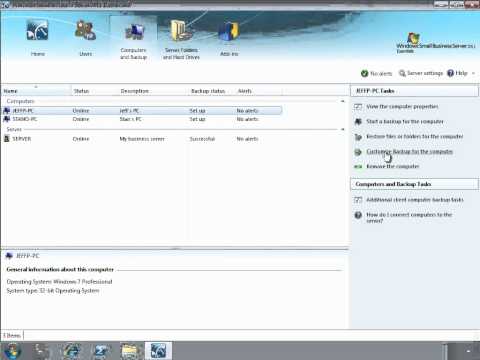This screenshot has width=480, height=360.
Task: Sort by Name column header
Action: point(36,91)
